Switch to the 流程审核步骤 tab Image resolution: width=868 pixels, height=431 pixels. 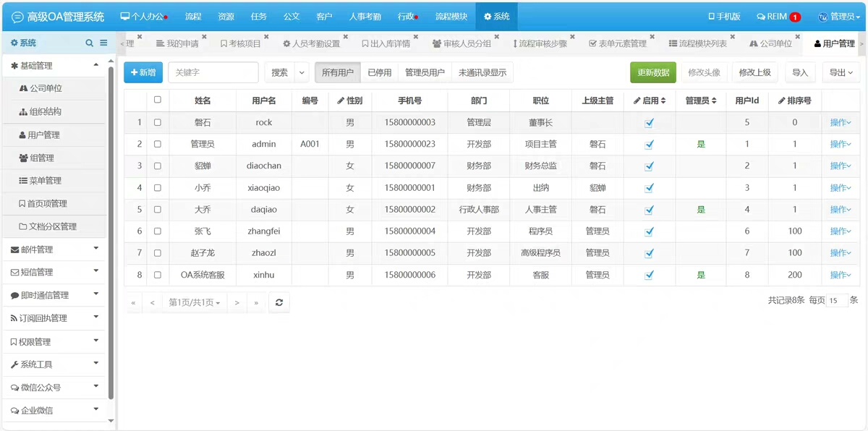540,43
